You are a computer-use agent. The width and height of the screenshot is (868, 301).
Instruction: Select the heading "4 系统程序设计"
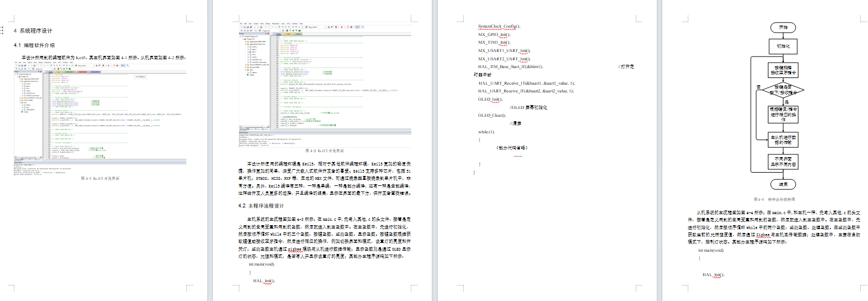pyautogui.click(x=33, y=31)
